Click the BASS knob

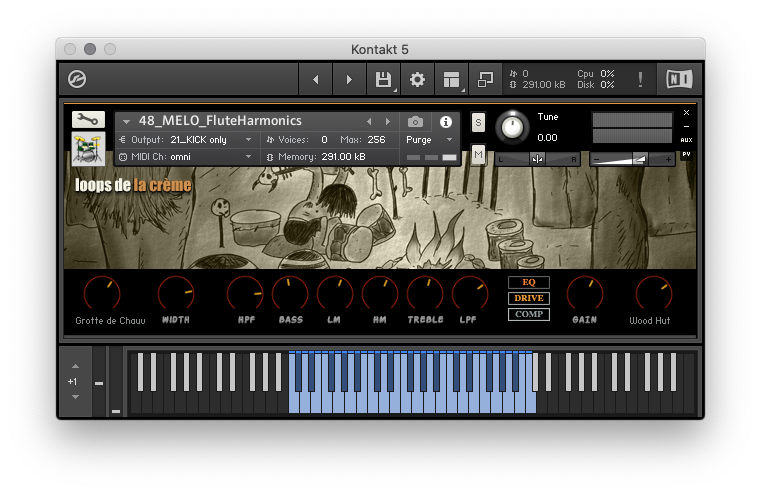[290, 294]
